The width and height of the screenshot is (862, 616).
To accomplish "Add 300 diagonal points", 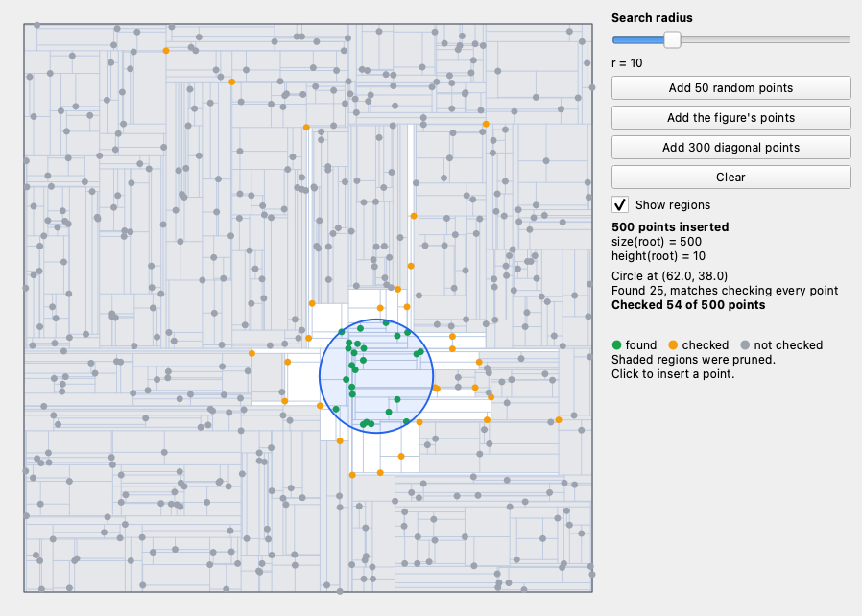I will coord(731,147).
